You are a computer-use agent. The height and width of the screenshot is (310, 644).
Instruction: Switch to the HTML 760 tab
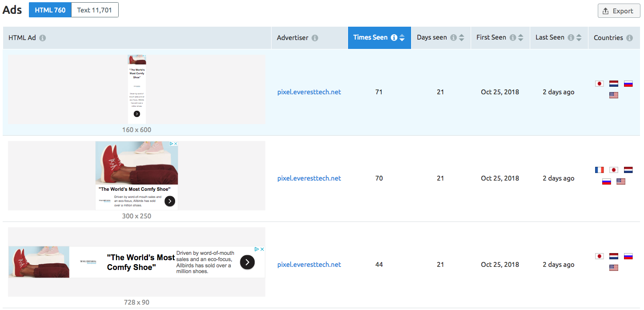pos(50,10)
